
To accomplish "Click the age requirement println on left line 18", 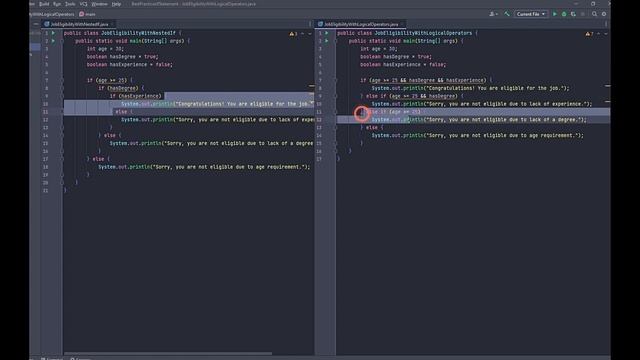I will [x=204, y=167].
